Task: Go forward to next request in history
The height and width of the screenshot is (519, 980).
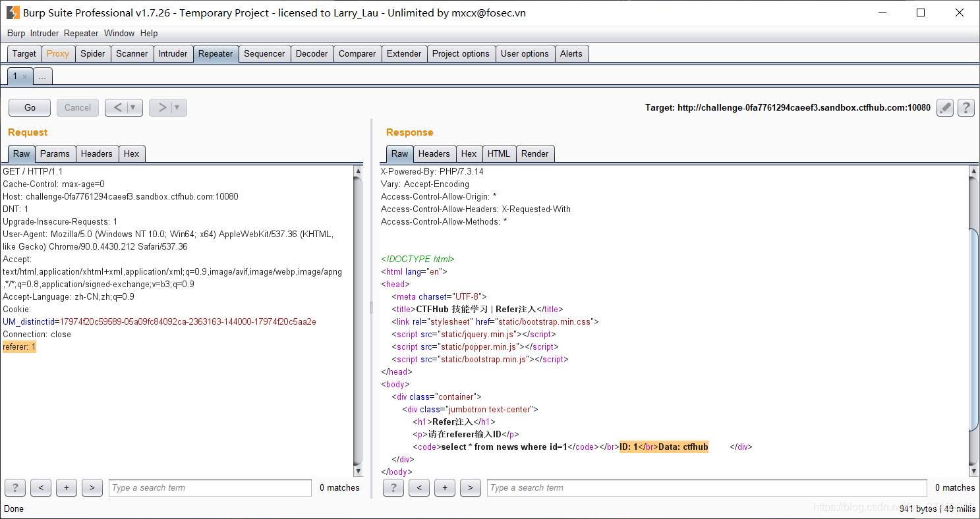Action: 161,107
